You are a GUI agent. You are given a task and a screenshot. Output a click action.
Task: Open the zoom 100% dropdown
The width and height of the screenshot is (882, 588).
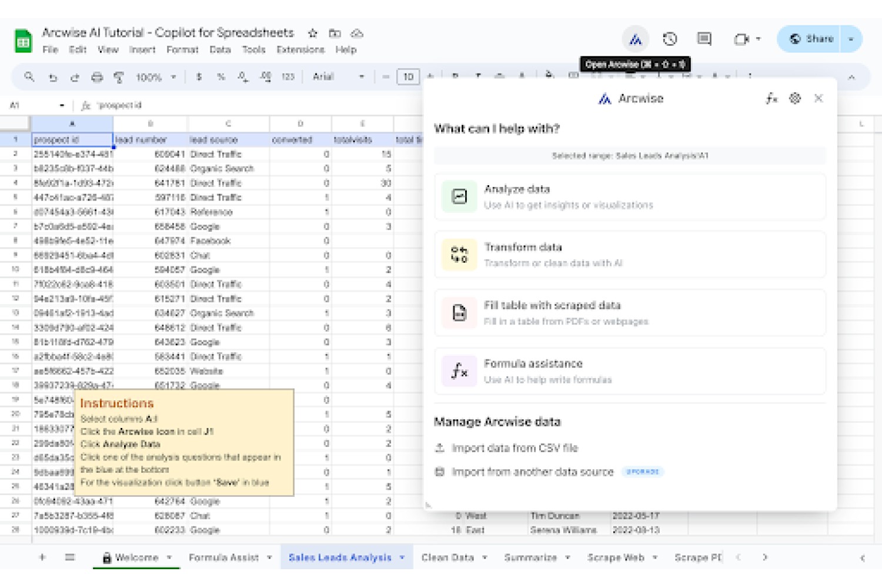point(156,77)
